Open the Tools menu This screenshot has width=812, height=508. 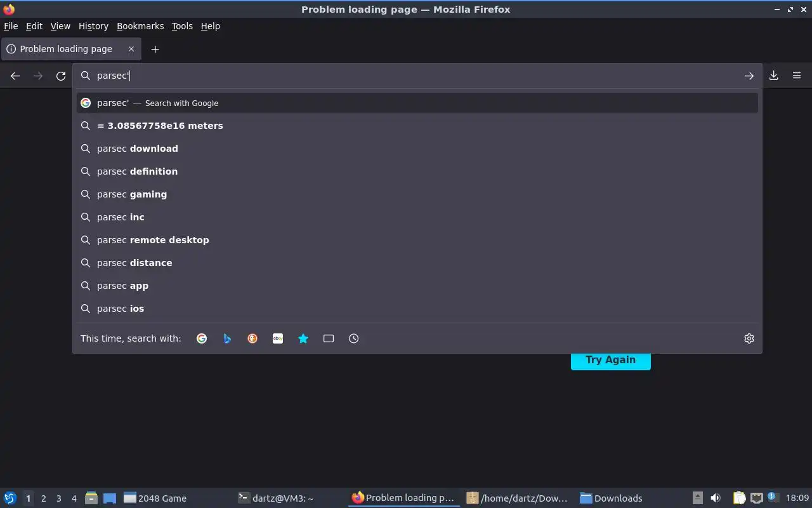tap(182, 26)
